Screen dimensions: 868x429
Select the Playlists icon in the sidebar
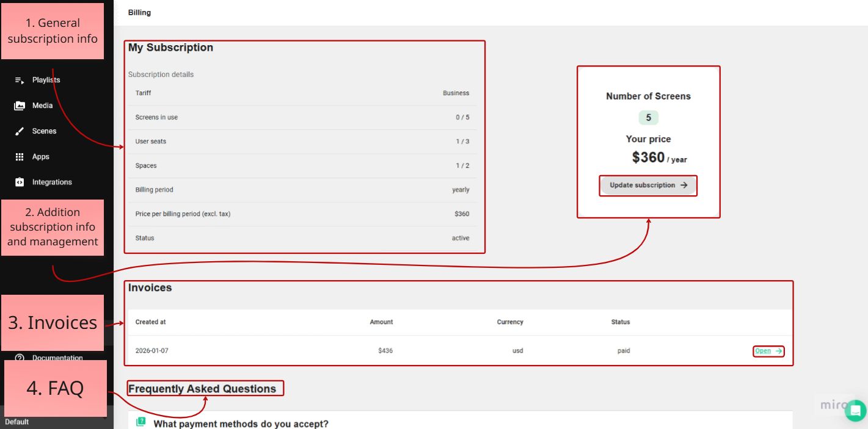(x=18, y=79)
